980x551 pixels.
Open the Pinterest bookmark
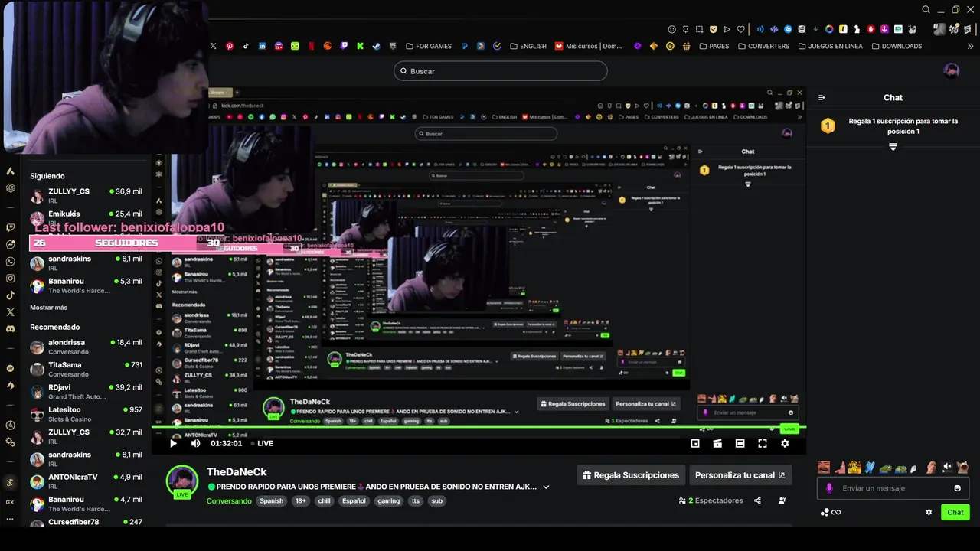(x=230, y=46)
